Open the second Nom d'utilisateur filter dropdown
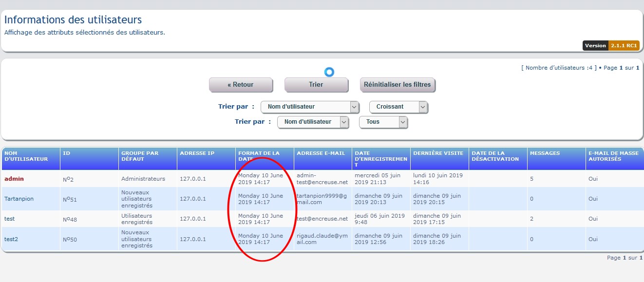644x282 pixels. (x=313, y=122)
